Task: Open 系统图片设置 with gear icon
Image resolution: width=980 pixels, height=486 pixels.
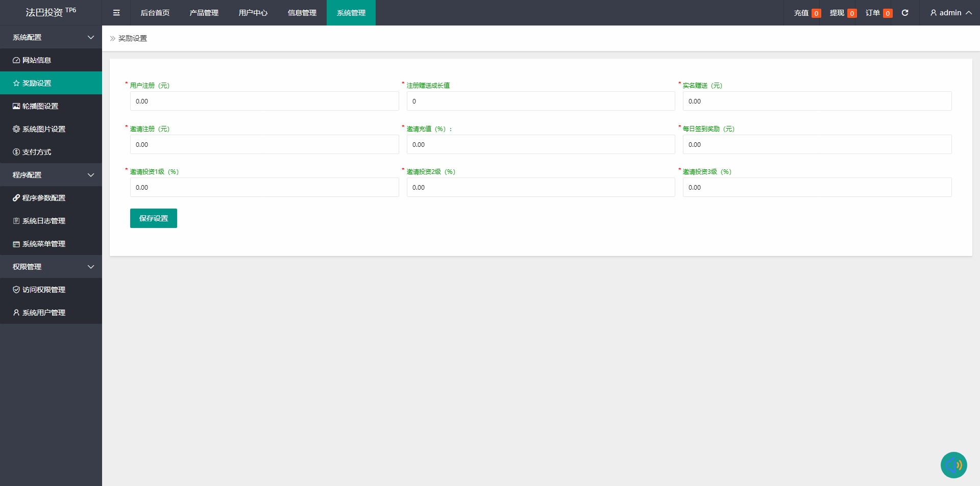Action: 43,129
